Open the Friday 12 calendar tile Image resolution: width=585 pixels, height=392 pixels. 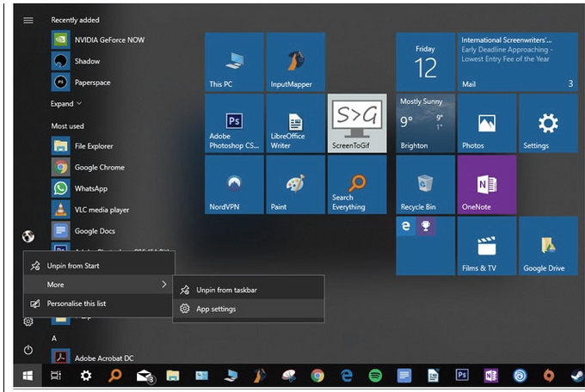point(425,62)
